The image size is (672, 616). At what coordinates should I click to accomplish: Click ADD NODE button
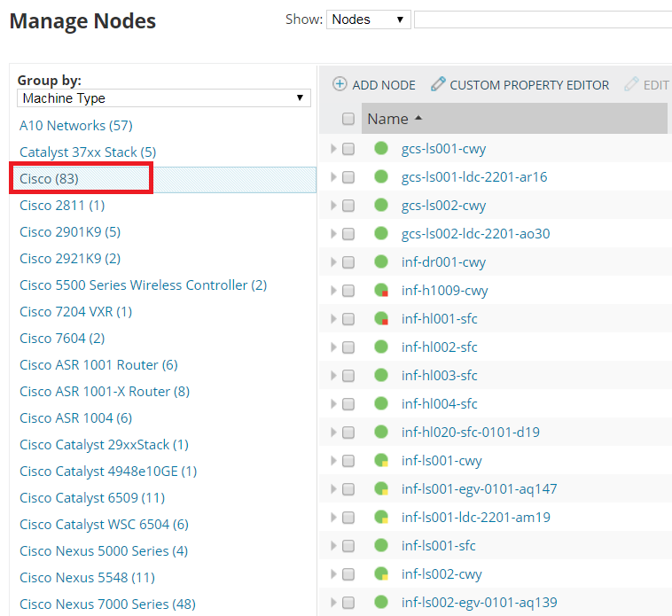pyautogui.click(x=374, y=84)
